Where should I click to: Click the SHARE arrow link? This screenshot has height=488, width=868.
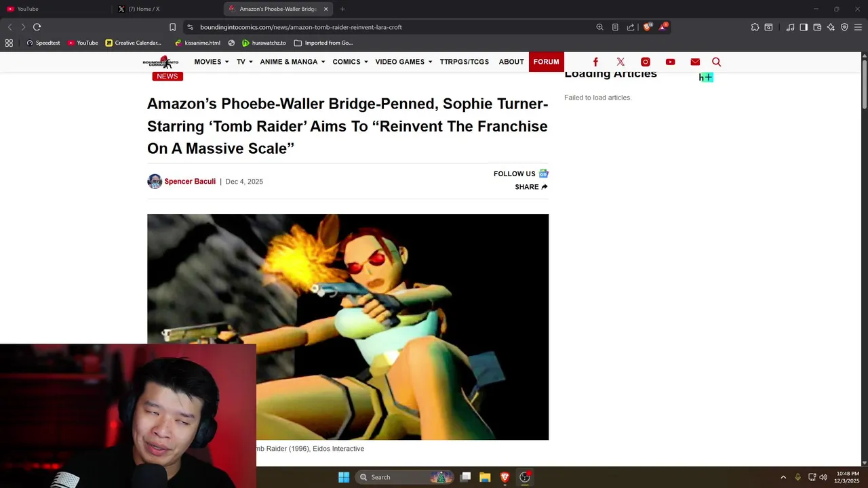pos(531,187)
